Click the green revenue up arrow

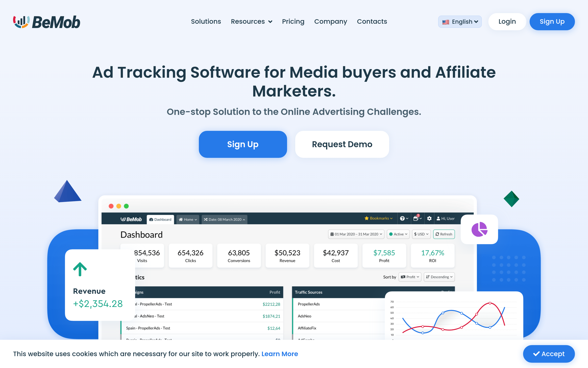(80, 269)
